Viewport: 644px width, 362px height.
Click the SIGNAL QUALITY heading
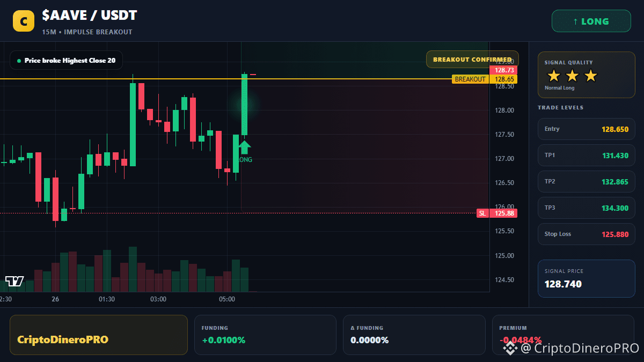(568, 63)
